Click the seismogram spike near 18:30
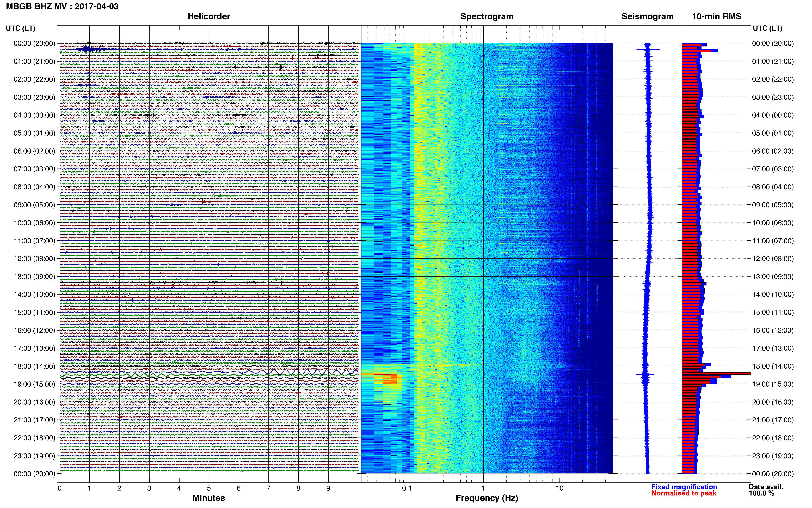The width and height of the screenshot is (812, 508). pos(645,374)
